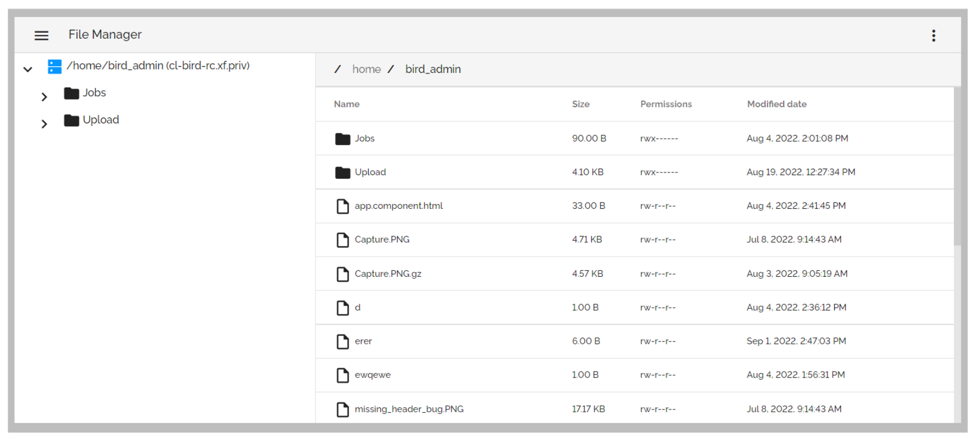
Task: Click the file icon next to Capture.PNG
Action: pyautogui.click(x=343, y=240)
